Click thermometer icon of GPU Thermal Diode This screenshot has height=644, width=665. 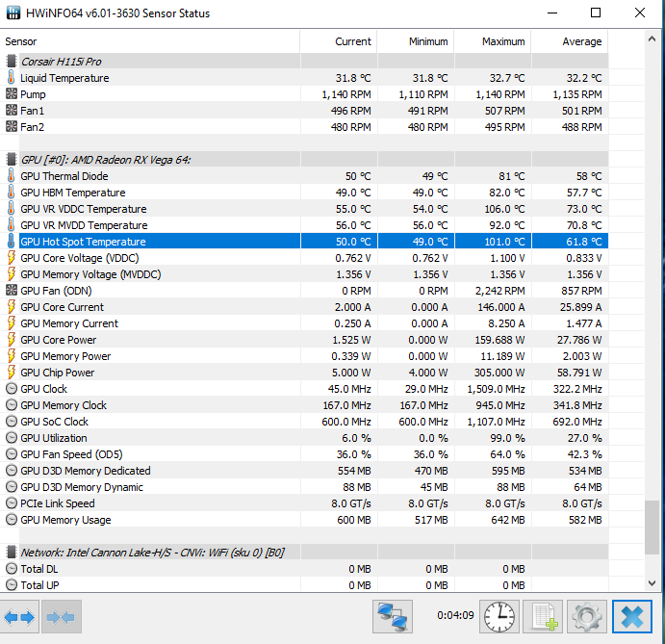11,175
